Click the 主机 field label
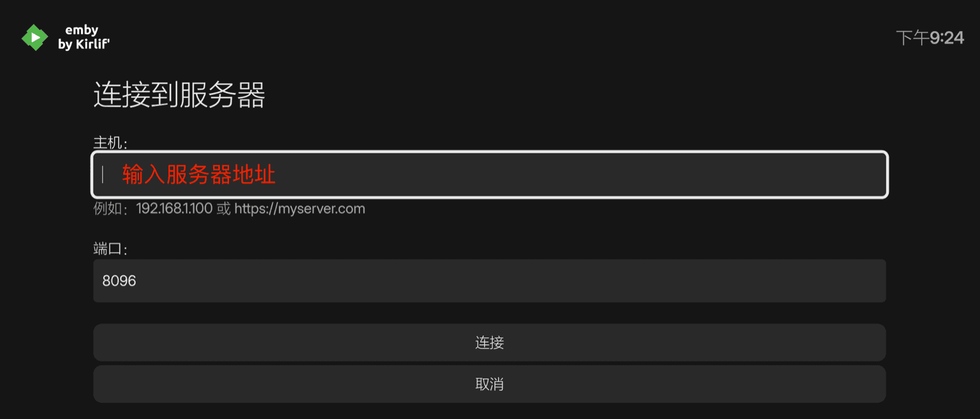Viewport: 980px width, 419px height. (x=110, y=143)
